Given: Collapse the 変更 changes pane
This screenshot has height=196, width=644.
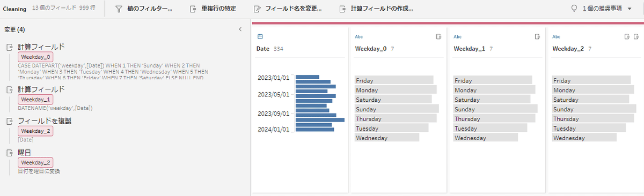Looking at the screenshot, I should [240, 29].
